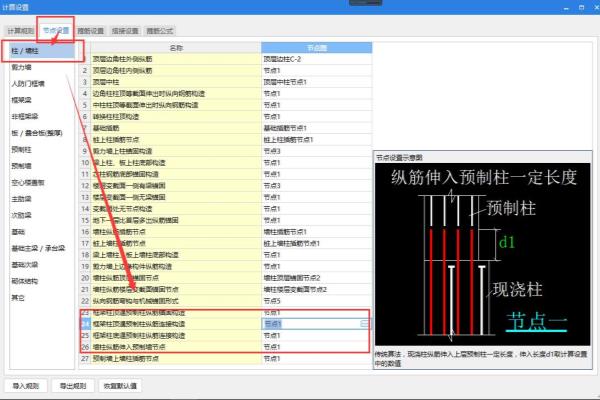
Task: Select the 节点设置 tab
Action: click(x=56, y=31)
